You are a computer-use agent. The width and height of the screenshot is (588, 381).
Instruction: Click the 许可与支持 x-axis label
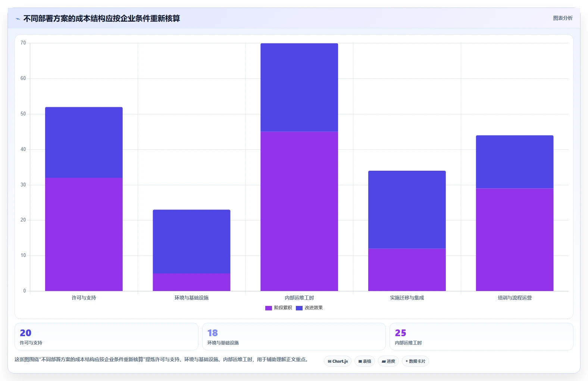[x=84, y=298]
